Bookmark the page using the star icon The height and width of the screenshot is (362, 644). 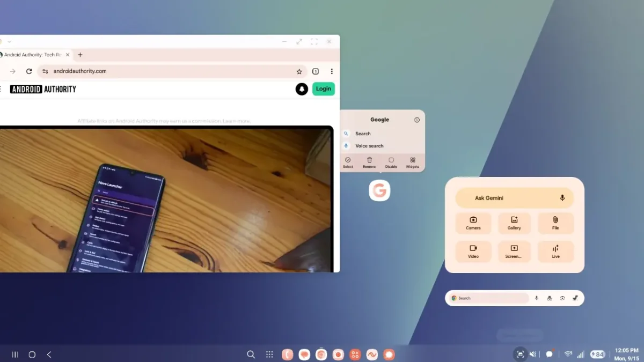pos(299,71)
